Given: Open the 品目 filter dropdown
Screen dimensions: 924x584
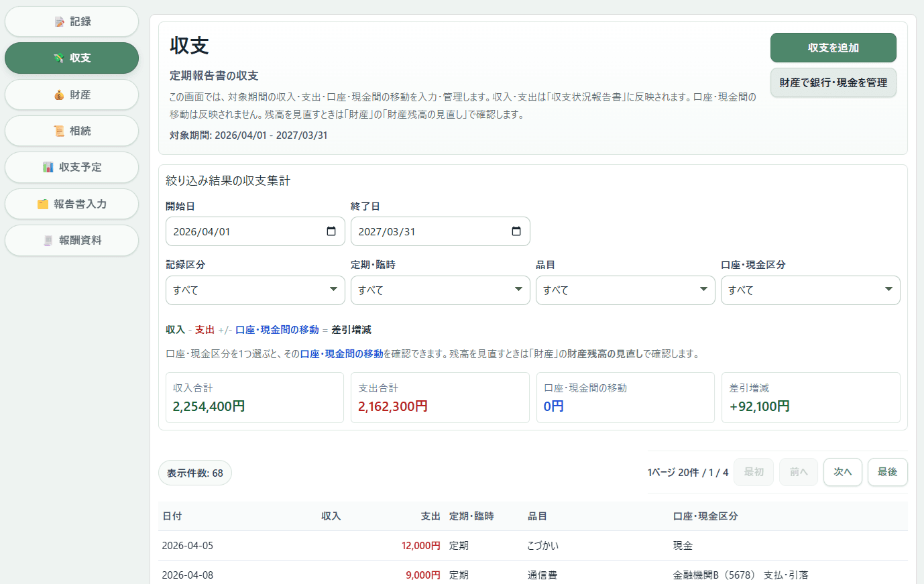Looking at the screenshot, I should click(x=626, y=290).
